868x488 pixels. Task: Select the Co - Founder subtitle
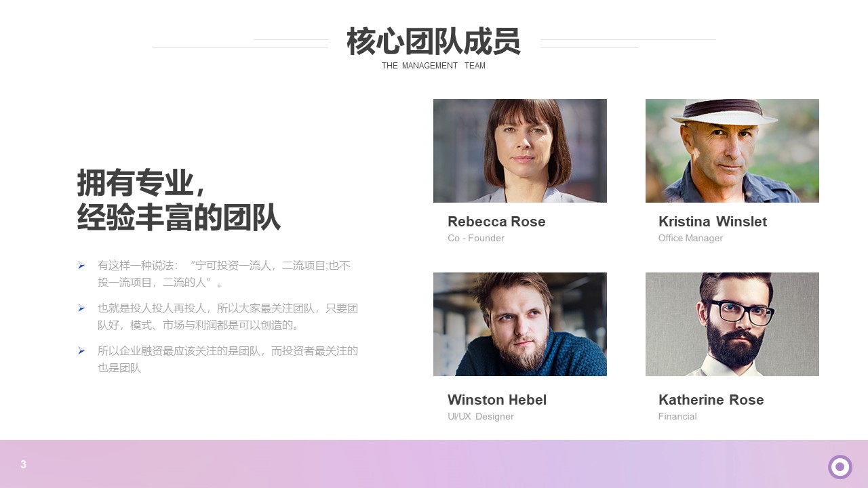[476, 238]
